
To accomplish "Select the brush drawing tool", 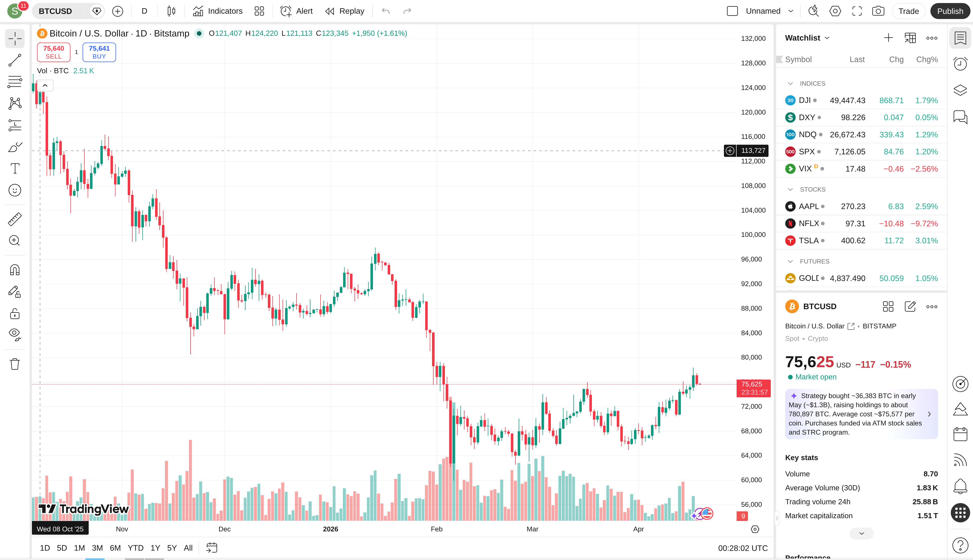I will click(x=14, y=147).
